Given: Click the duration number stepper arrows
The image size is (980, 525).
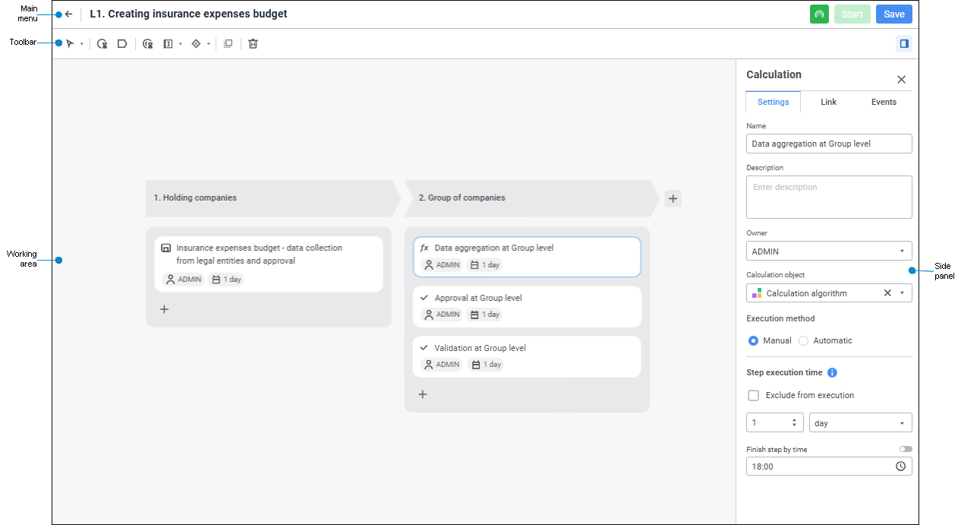Looking at the screenshot, I should pyautogui.click(x=795, y=423).
